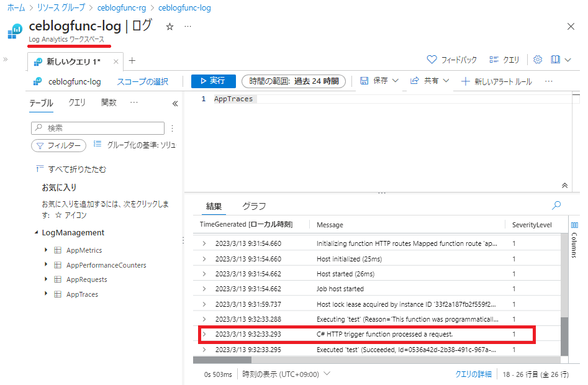The image size is (588, 385).
Task: Expand the 'C# HTTP trigger function processed' row
Action: pyautogui.click(x=204, y=335)
